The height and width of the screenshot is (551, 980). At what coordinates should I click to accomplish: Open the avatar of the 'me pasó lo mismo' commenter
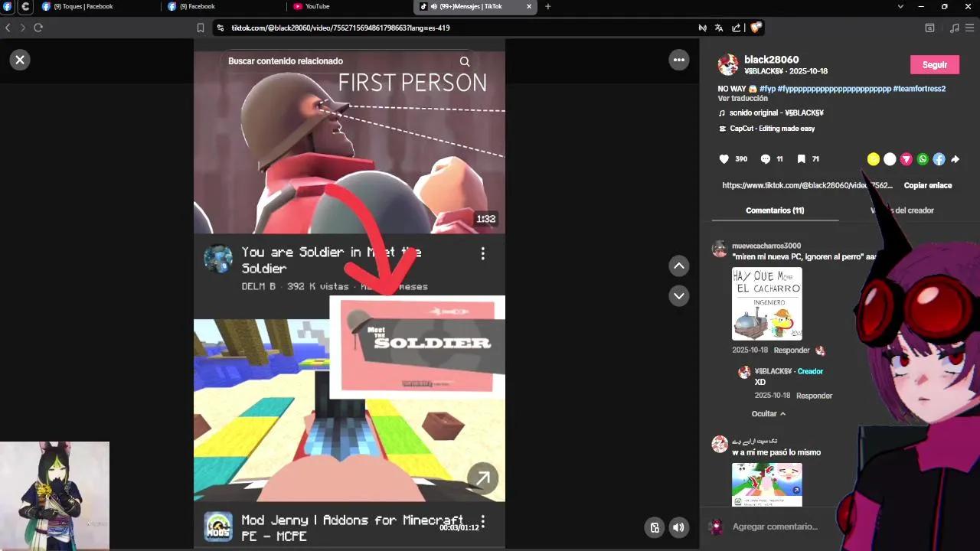pyautogui.click(x=719, y=444)
